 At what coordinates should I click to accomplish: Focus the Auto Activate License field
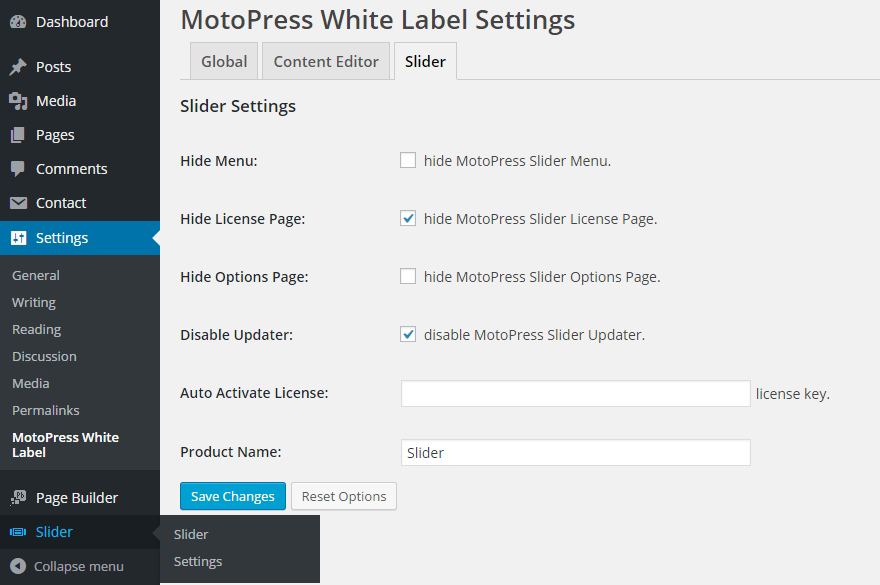(576, 394)
